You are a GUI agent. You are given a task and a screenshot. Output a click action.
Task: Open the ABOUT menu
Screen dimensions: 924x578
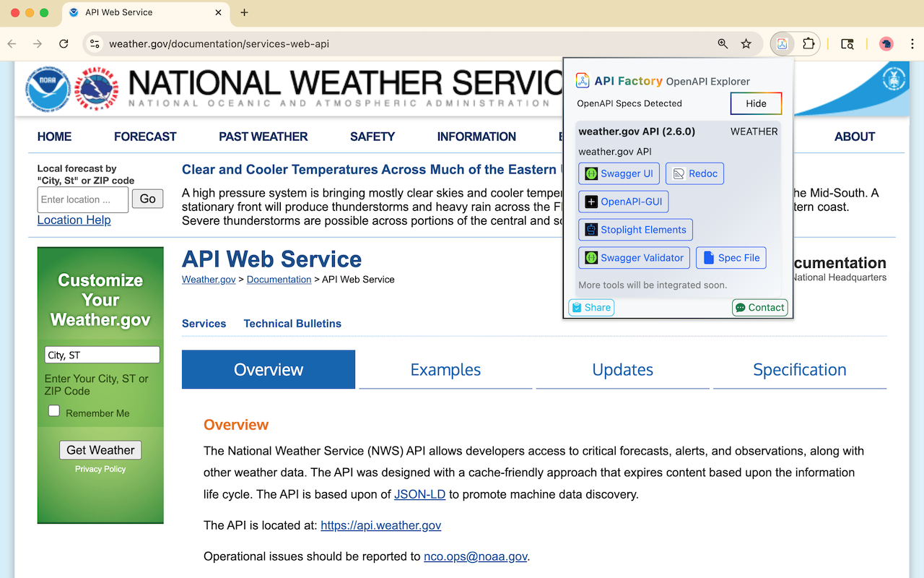click(855, 137)
